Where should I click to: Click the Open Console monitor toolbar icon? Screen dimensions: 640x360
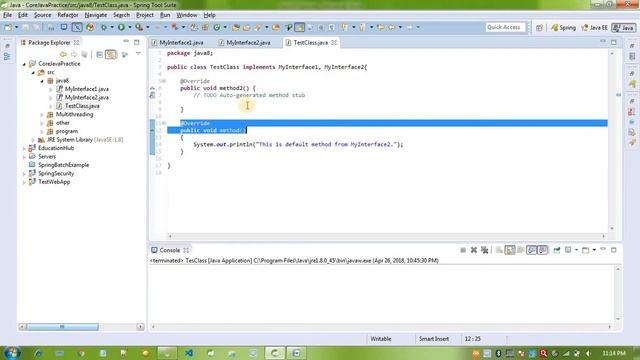pos(64,27)
